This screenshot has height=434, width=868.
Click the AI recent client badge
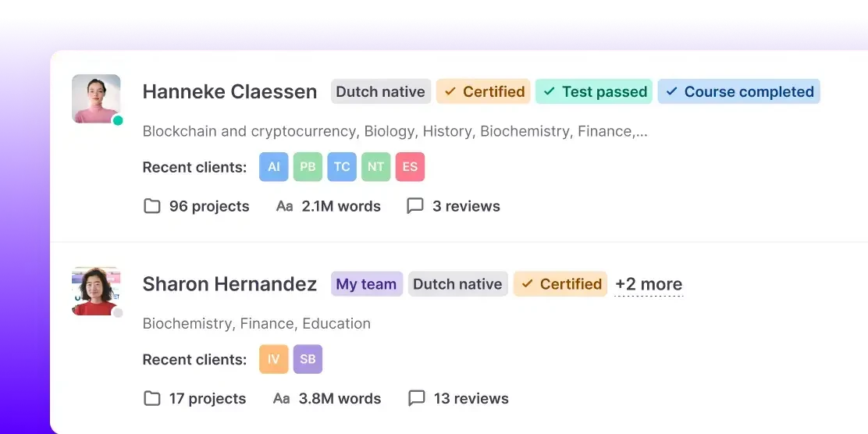(x=274, y=167)
